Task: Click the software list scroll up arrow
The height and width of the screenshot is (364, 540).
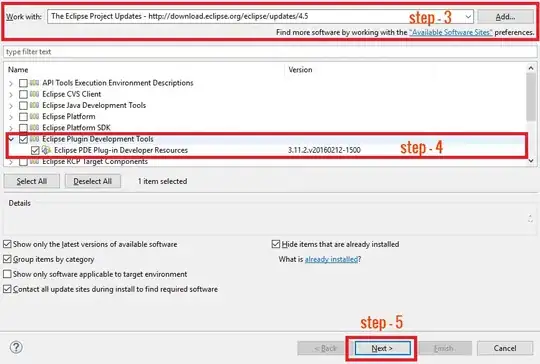Action: click(x=531, y=68)
